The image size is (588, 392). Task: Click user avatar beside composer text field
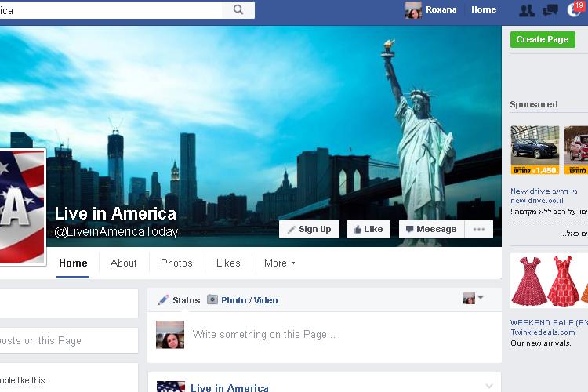[170, 335]
